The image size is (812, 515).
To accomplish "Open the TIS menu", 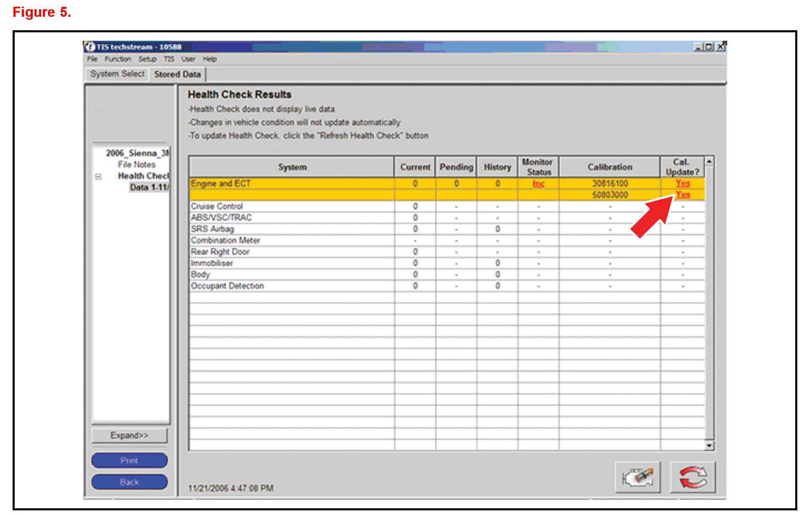I will [x=168, y=59].
